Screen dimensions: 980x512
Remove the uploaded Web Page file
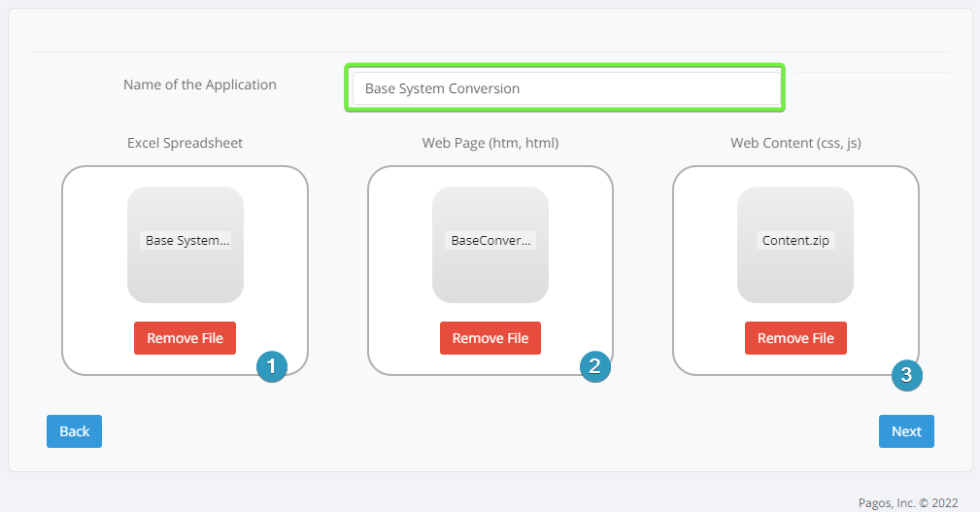click(x=490, y=338)
